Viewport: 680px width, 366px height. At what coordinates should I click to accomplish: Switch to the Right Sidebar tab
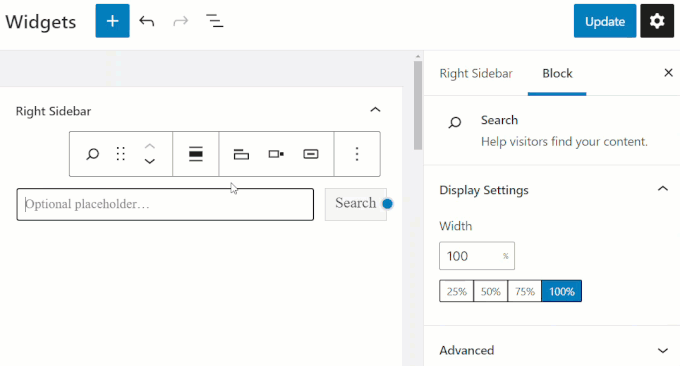tap(476, 73)
